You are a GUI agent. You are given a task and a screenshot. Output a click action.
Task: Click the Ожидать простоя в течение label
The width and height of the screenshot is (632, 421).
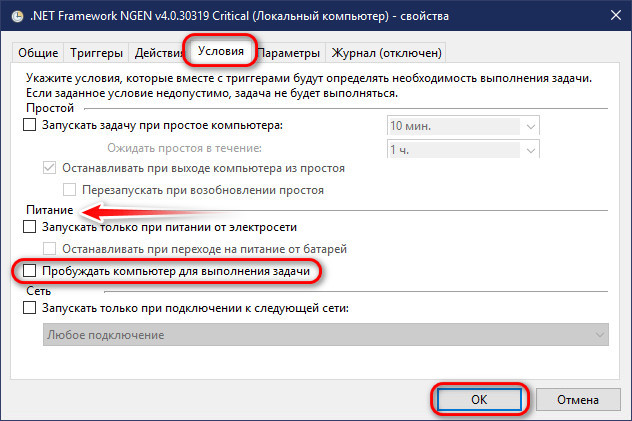[x=184, y=148]
